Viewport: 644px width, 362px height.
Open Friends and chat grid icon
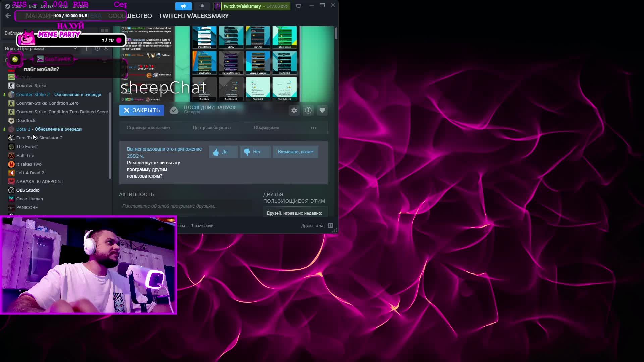330,225
